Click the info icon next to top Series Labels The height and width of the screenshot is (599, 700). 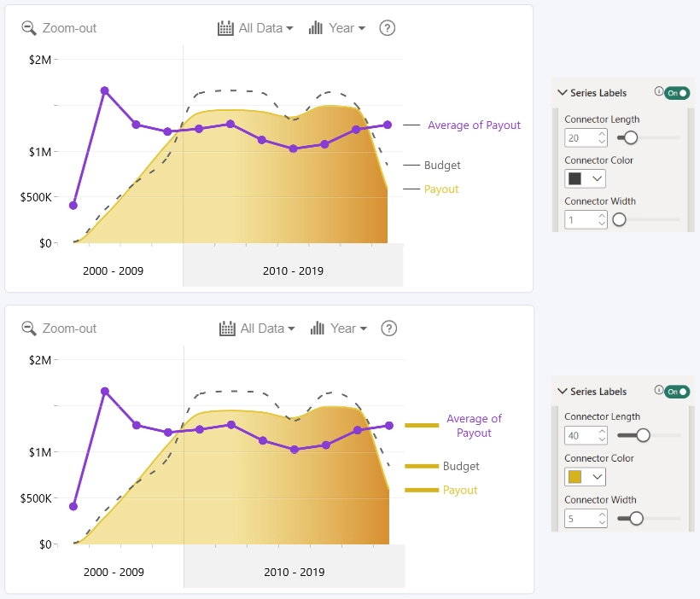click(x=658, y=91)
